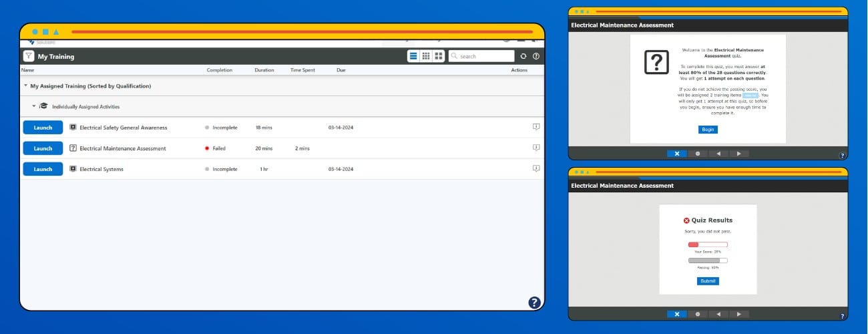Switch to small grid view layout
This screenshot has height=334, width=868.
pos(426,56)
